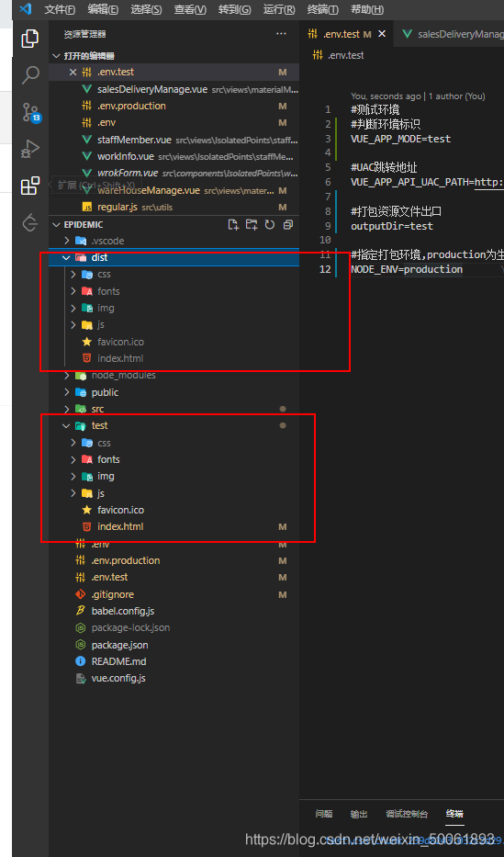This screenshot has height=857, width=504.
Task: Open the Run and Debug view
Action: click(30, 149)
